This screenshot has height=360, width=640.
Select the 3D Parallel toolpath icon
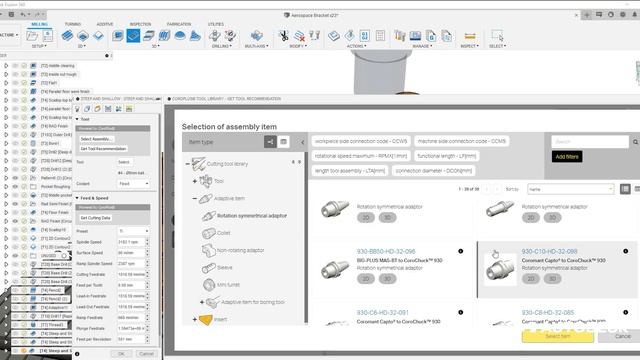[x=164, y=36]
